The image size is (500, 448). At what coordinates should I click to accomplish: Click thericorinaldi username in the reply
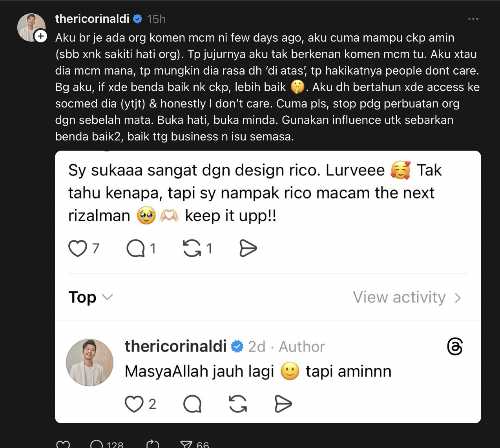pyautogui.click(x=175, y=346)
